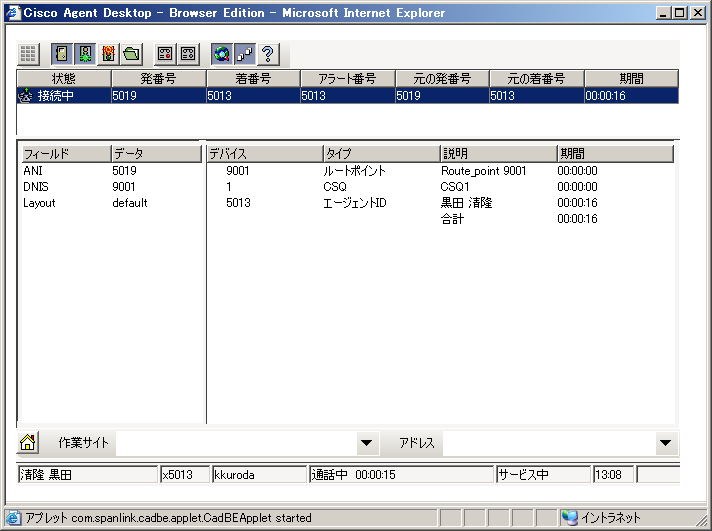Image resolution: width=712 pixels, height=531 pixels.
Task: Click the データ column header
Action: (156, 154)
